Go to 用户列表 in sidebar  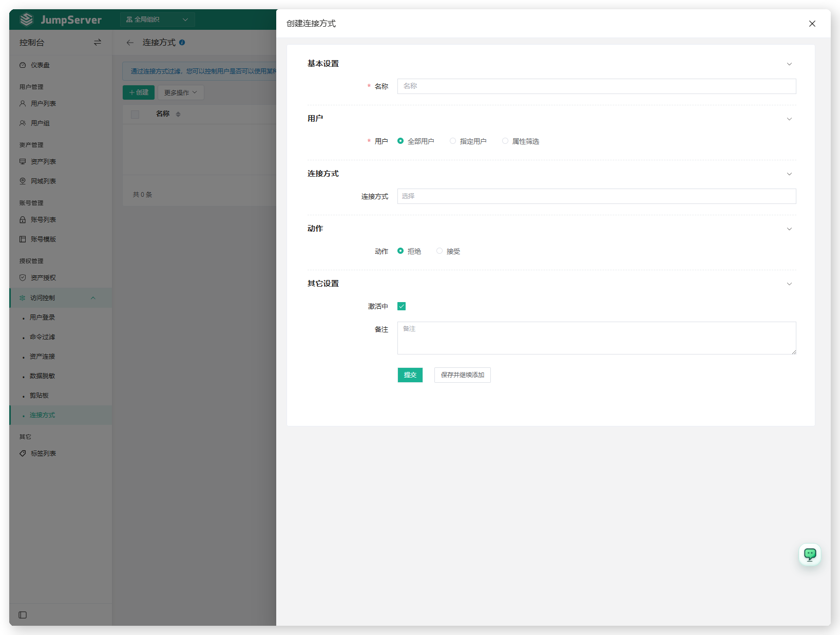pyautogui.click(x=61, y=104)
